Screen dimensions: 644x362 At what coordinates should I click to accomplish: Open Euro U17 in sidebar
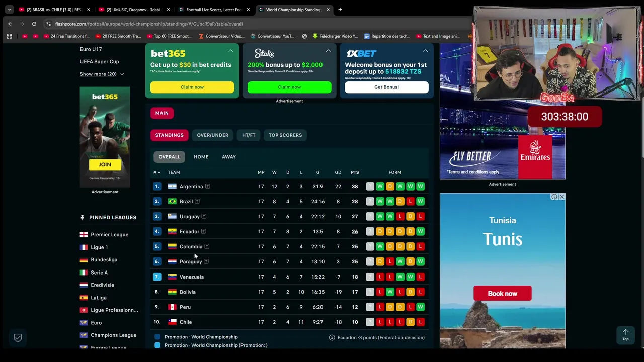tap(91, 49)
